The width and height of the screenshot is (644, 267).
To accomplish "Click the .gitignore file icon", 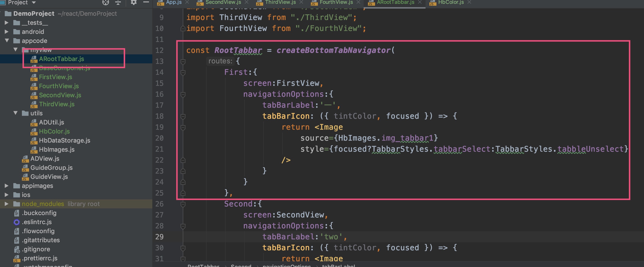I will pos(16,249).
